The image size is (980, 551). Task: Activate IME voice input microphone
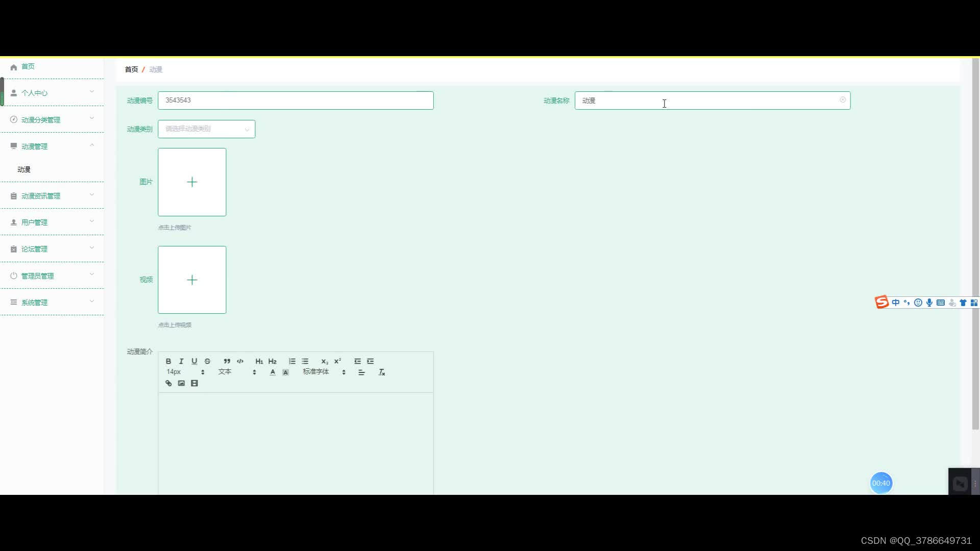click(x=929, y=303)
